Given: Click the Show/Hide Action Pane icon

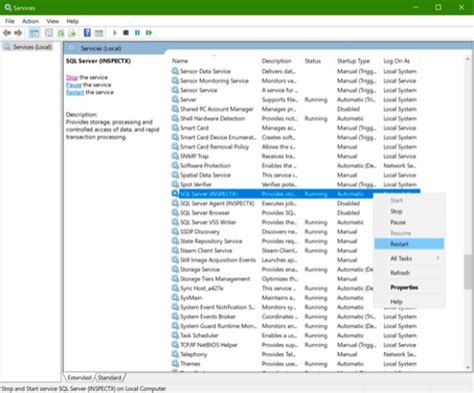Looking at the screenshot, I should pos(99,33).
